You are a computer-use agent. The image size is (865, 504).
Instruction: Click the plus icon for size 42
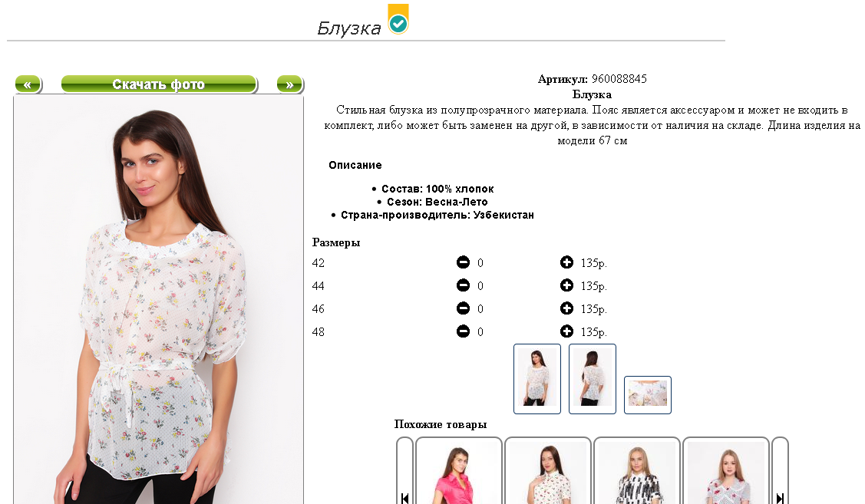point(566,262)
